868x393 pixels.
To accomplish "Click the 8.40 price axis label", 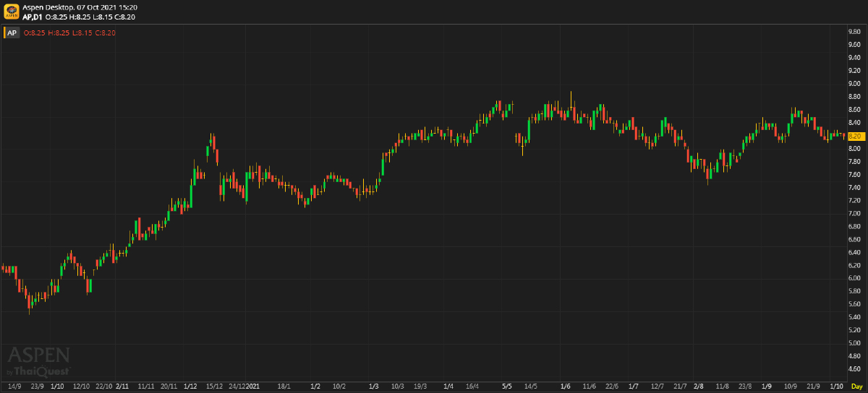I will click(x=854, y=123).
